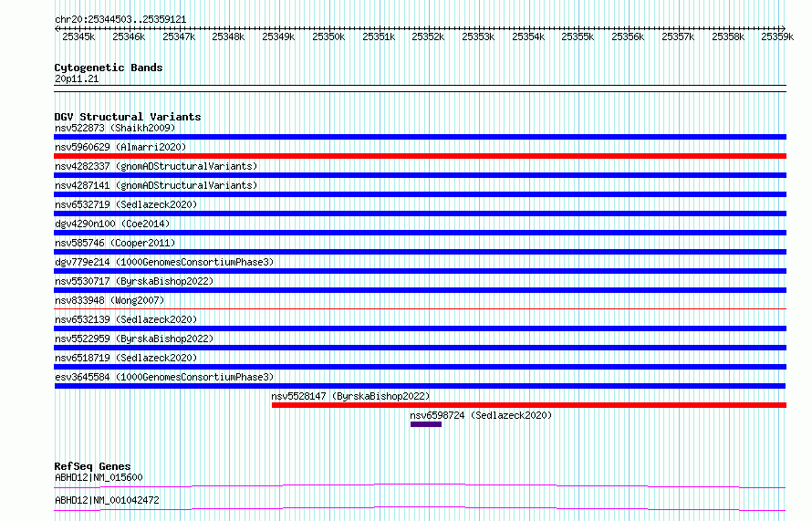Click the nsv6532719 (Sedlazeck2020) label

point(126,204)
